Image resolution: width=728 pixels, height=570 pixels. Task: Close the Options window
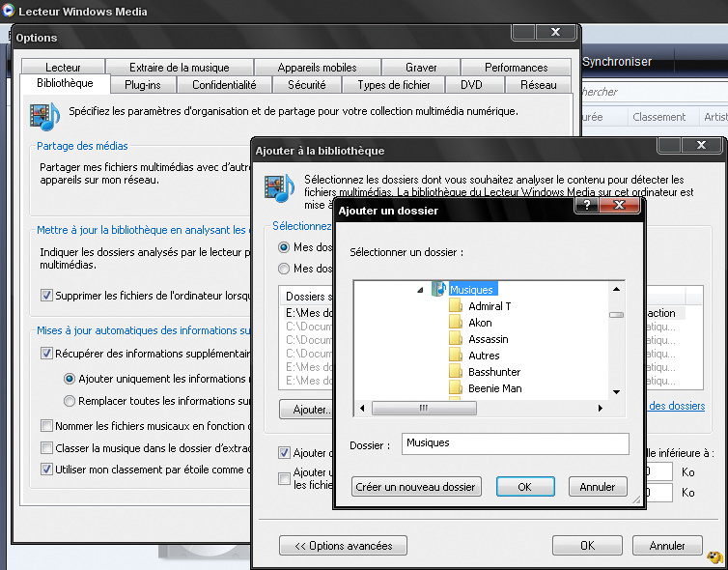tap(555, 32)
